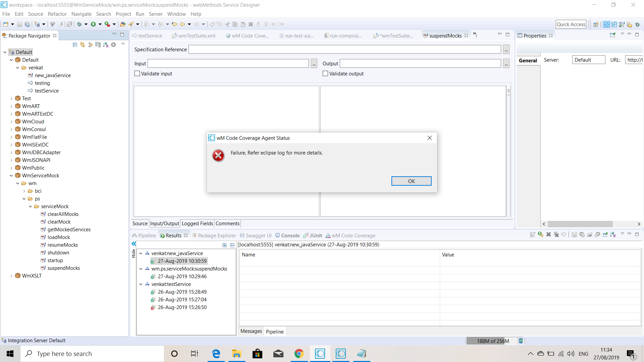This screenshot has width=644, height=362.
Task: Enable the Validate output checkbox
Action: point(325,73)
